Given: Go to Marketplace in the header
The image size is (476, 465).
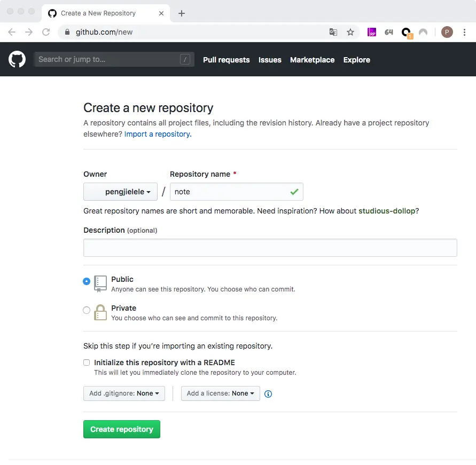Looking at the screenshot, I should pyautogui.click(x=312, y=60).
